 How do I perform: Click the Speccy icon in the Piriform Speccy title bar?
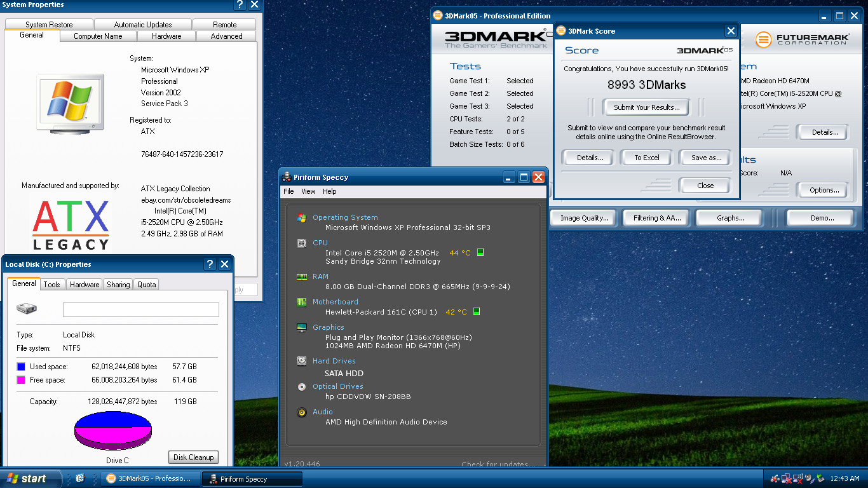287,177
